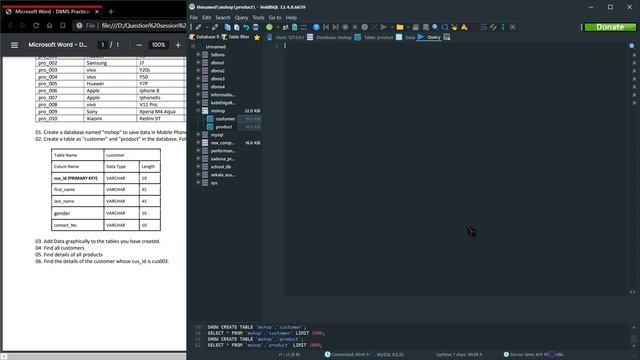Image resolution: width=640 pixels, height=360 pixels.
Task: Switch to the Query tab
Action: [x=429, y=37]
